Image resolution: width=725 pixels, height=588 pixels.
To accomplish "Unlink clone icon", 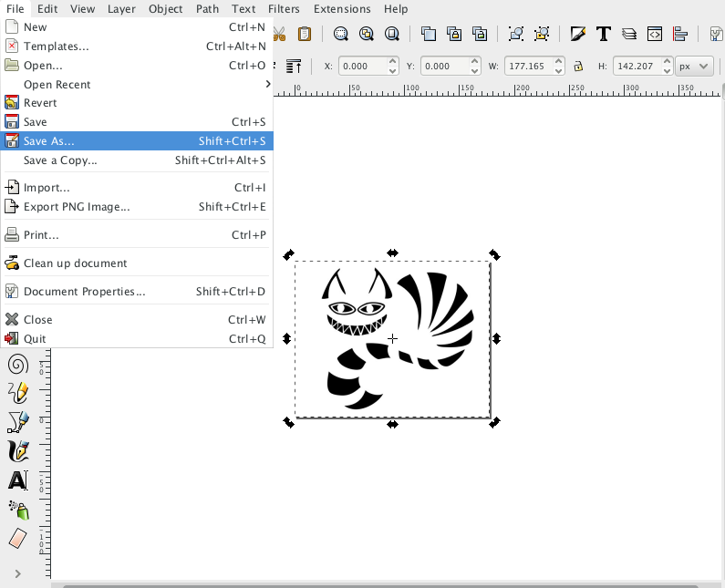I will click(x=480, y=34).
